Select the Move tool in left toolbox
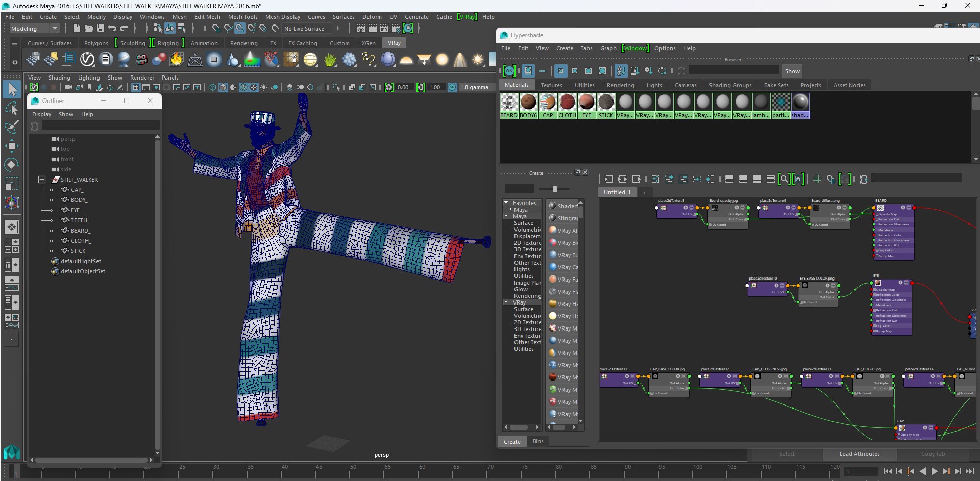This screenshot has width=980, height=481. (11, 146)
